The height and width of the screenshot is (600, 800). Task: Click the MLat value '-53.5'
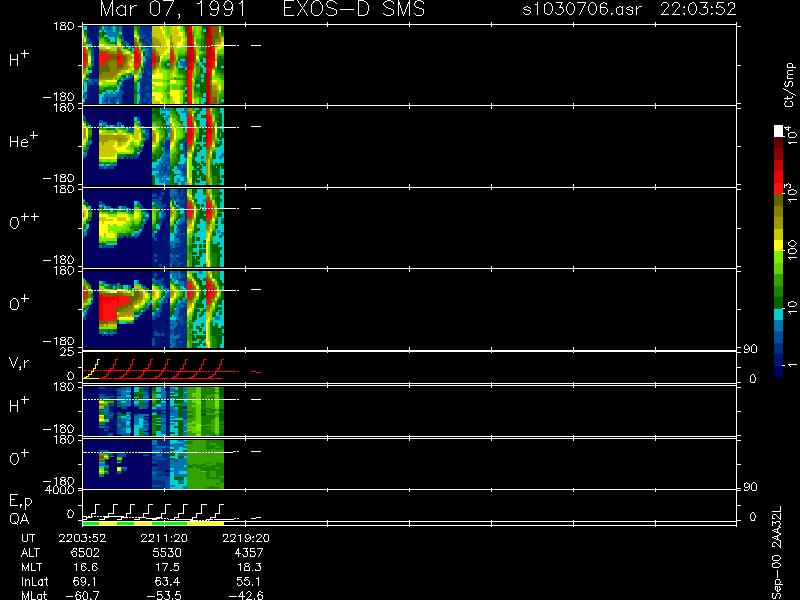pos(164,595)
